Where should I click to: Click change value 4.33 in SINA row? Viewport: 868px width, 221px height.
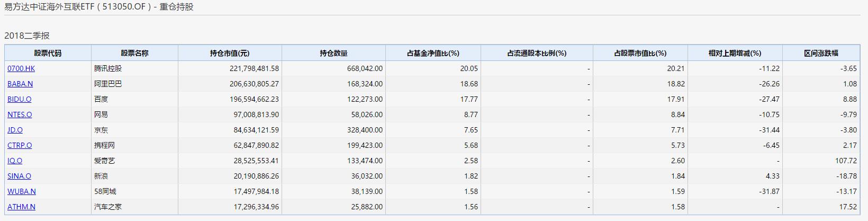[773, 176]
